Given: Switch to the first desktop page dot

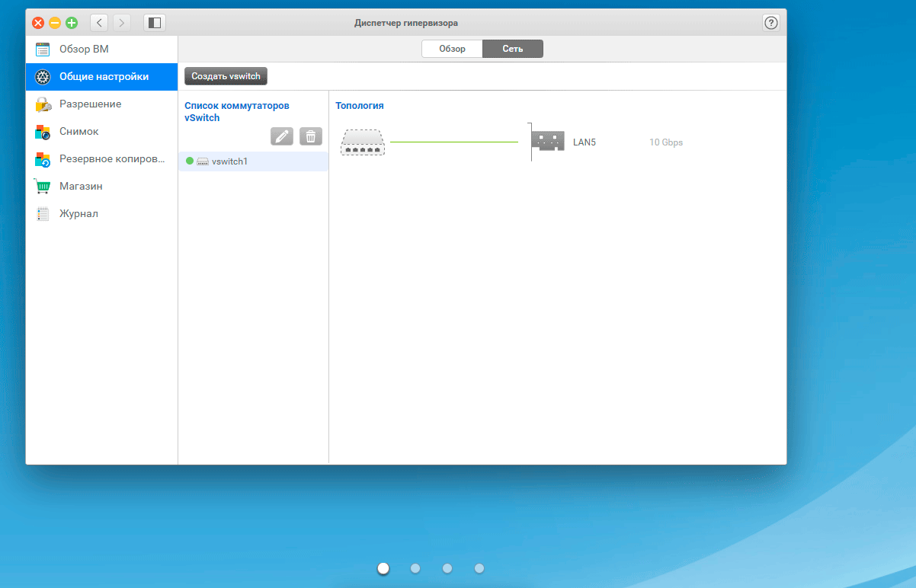Looking at the screenshot, I should [383, 568].
